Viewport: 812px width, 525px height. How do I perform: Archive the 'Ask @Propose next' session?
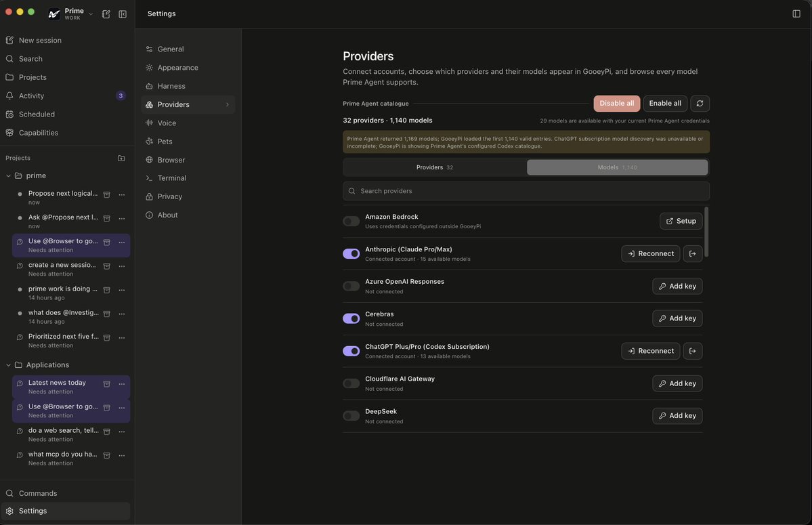107,219
